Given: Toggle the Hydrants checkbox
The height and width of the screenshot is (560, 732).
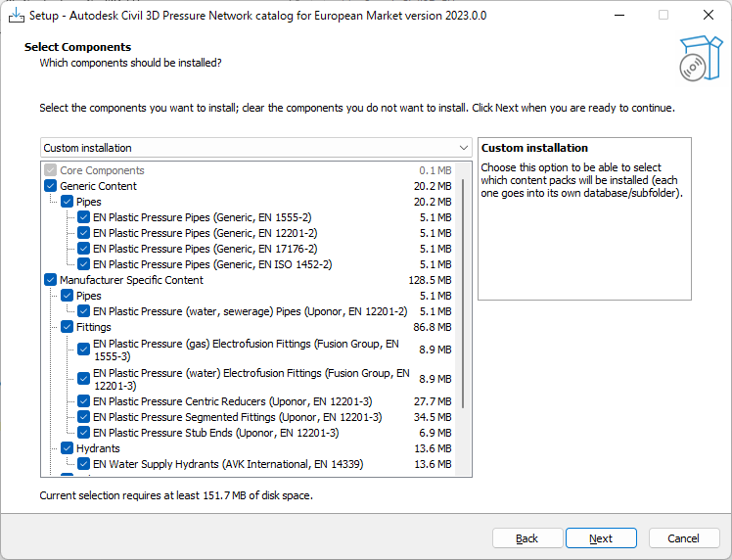Looking at the screenshot, I should tap(68, 448).
